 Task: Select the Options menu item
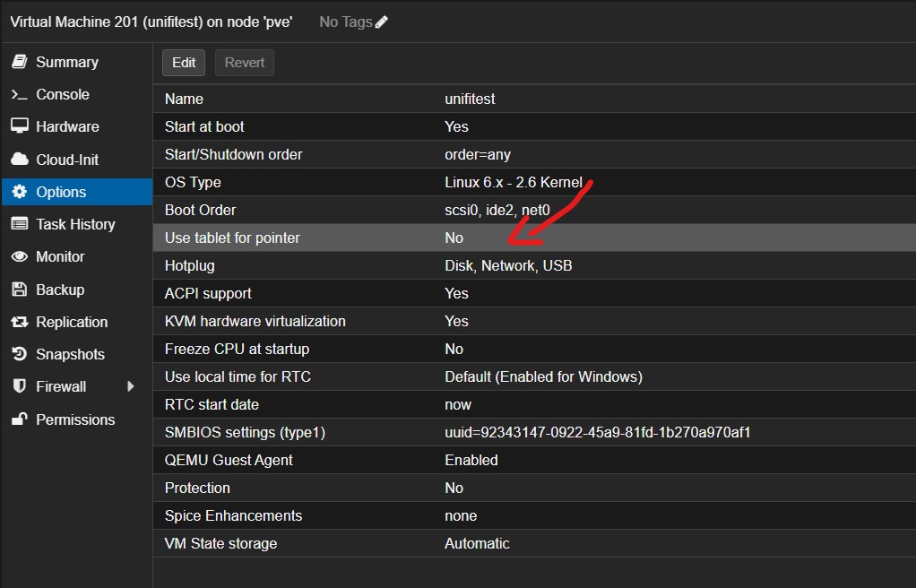coord(61,192)
